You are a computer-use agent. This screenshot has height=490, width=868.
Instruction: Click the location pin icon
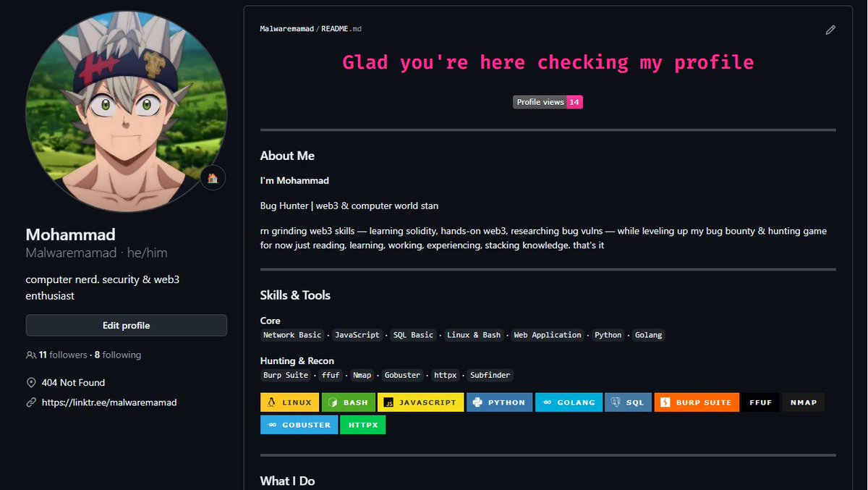click(x=31, y=383)
